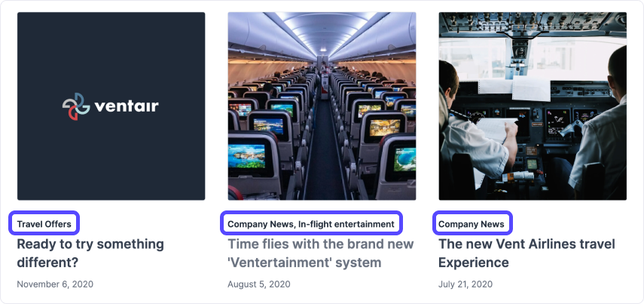Click the word 'different?' in first headline
This screenshot has height=304, width=644.
(x=47, y=263)
